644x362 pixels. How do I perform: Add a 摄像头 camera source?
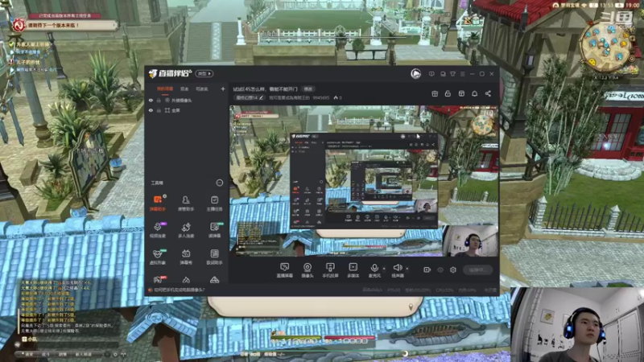[x=308, y=270]
